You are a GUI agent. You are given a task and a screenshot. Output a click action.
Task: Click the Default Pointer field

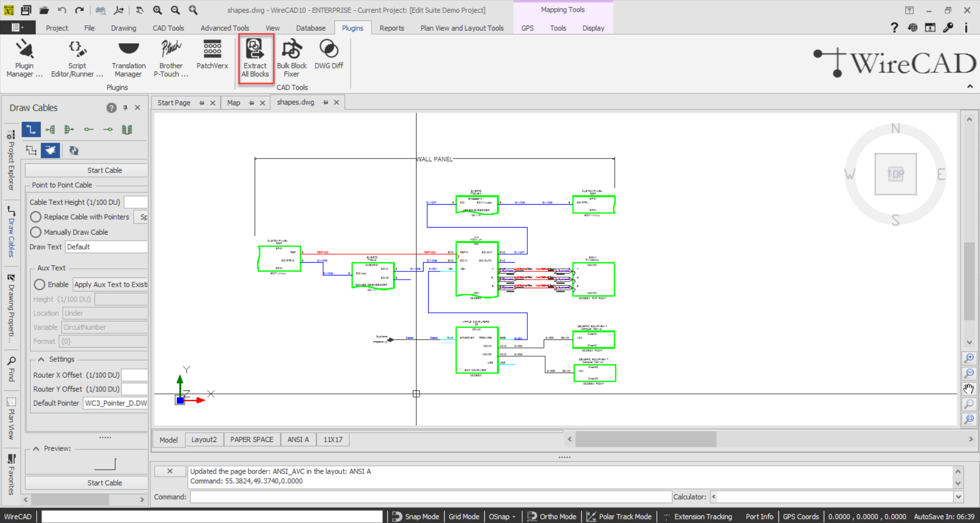(x=115, y=403)
